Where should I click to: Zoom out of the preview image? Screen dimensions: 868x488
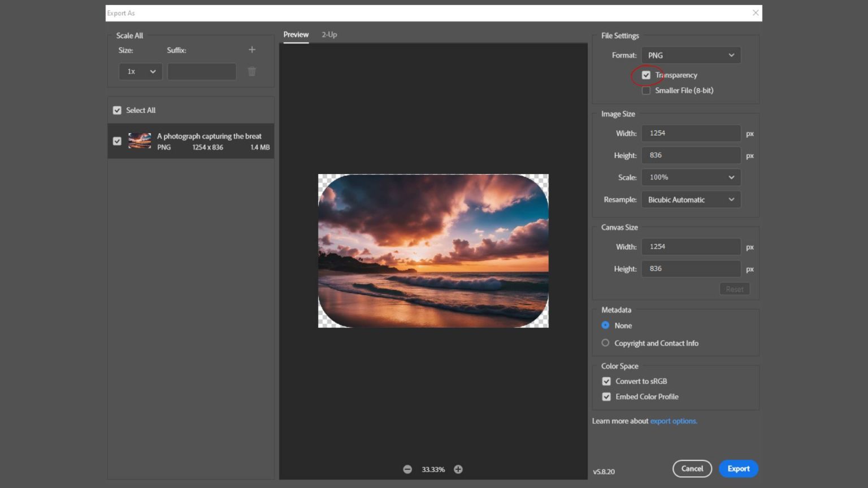click(407, 469)
